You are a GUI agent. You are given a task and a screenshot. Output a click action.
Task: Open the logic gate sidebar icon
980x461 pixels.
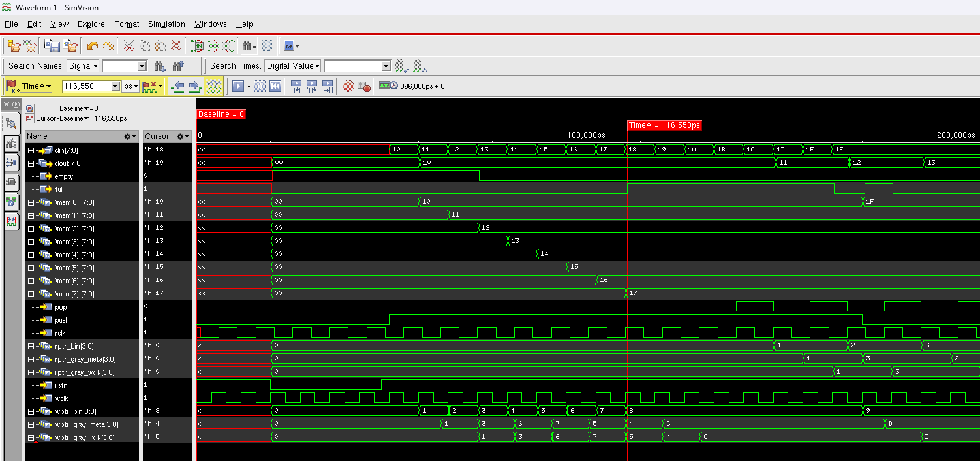[x=12, y=182]
